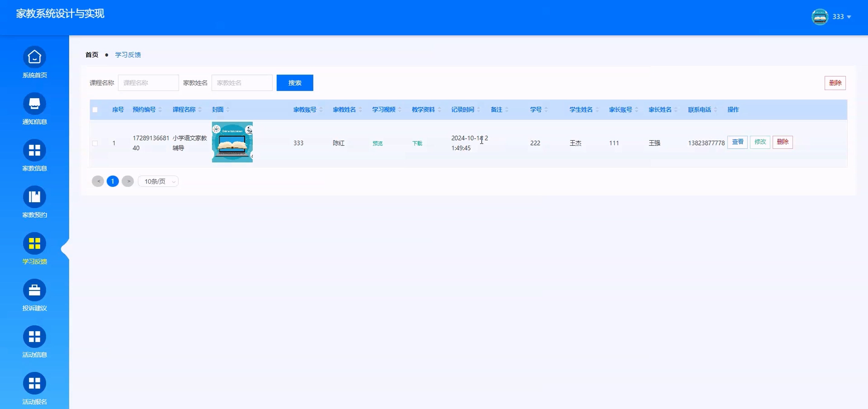Check the checkbox for row 1
This screenshot has width=868, height=409.
tap(95, 143)
